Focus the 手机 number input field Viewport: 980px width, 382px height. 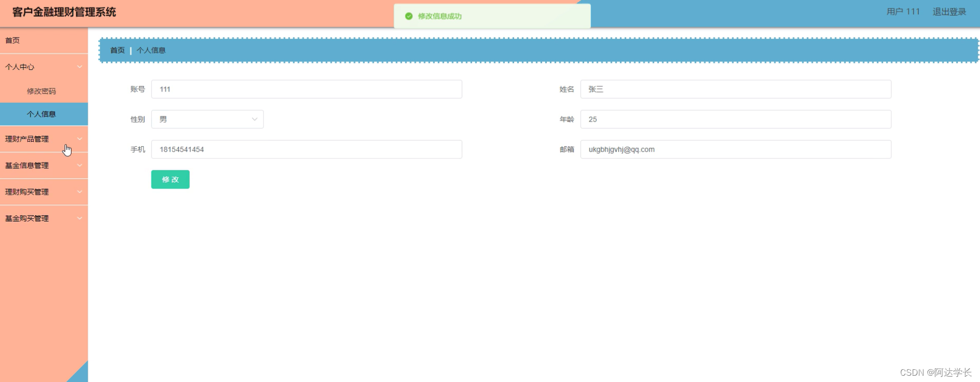tap(307, 149)
